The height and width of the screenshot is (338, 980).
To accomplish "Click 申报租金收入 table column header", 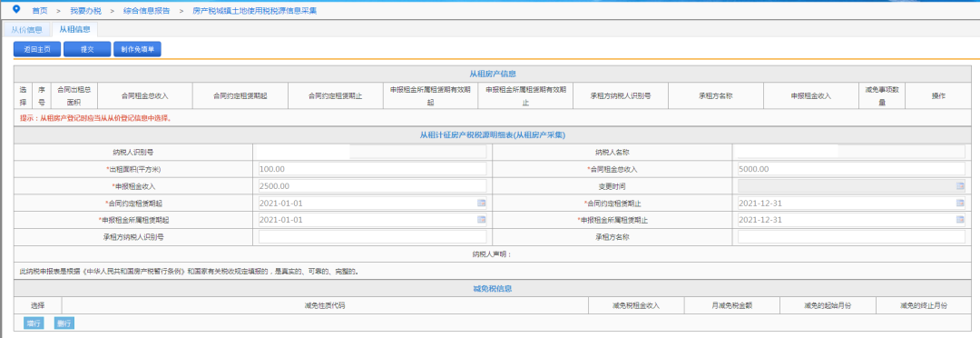I will click(x=810, y=96).
